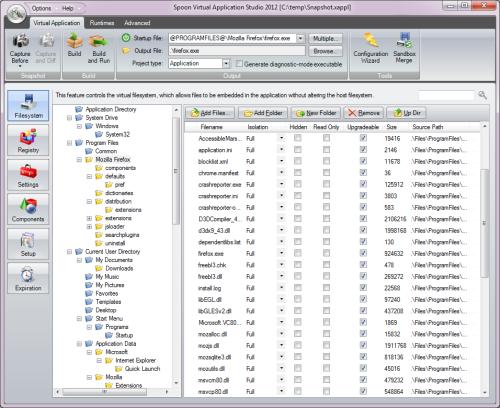Select the Registry sidebar panel
500x408 pixels.
(28, 140)
